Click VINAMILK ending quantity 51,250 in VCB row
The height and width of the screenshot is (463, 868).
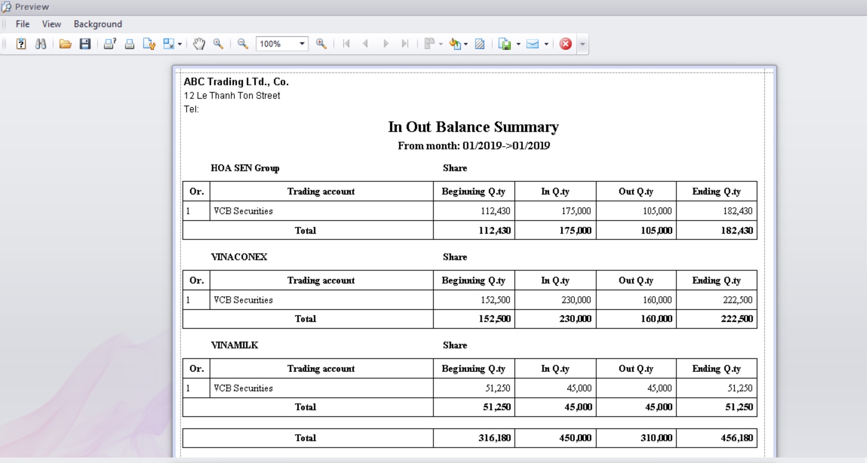click(740, 388)
